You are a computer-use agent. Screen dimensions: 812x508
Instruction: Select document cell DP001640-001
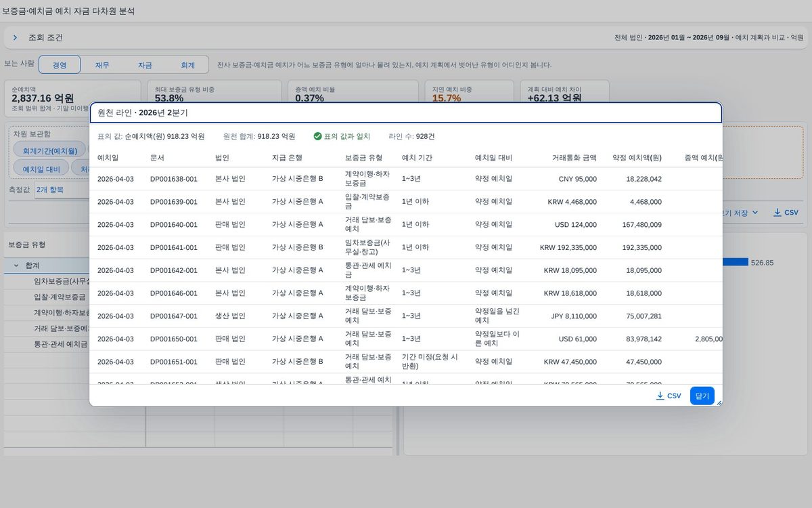(174, 225)
